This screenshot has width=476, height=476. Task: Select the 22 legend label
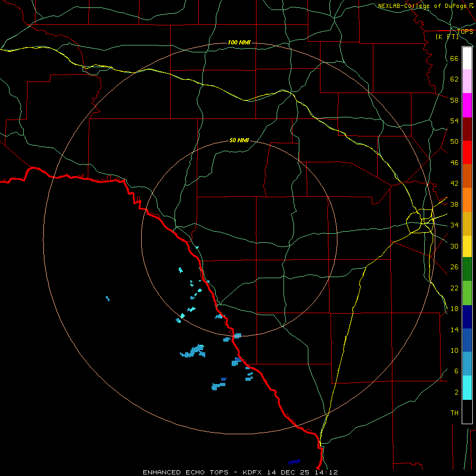click(x=454, y=288)
